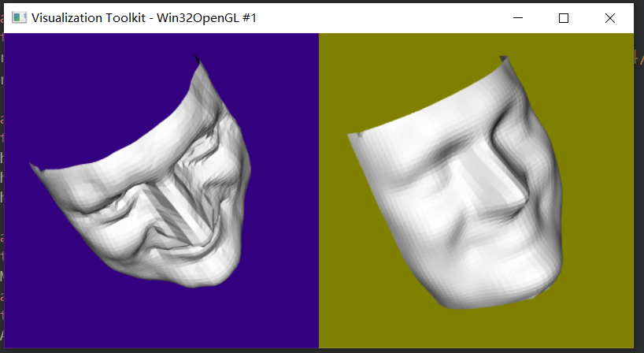Screen dimensions: 644x353
Task: Click the window title text Win32OpenGL #1
Action: click(x=206, y=18)
